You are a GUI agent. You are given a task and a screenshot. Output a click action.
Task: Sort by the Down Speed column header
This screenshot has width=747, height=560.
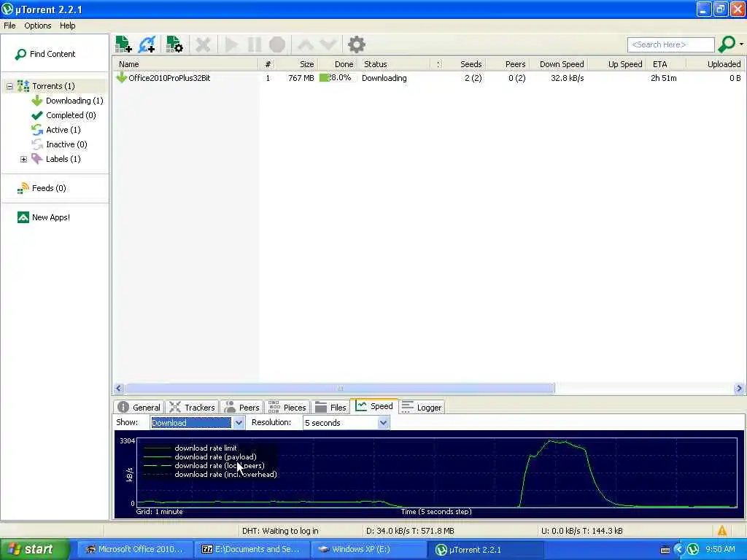click(x=558, y=64)
